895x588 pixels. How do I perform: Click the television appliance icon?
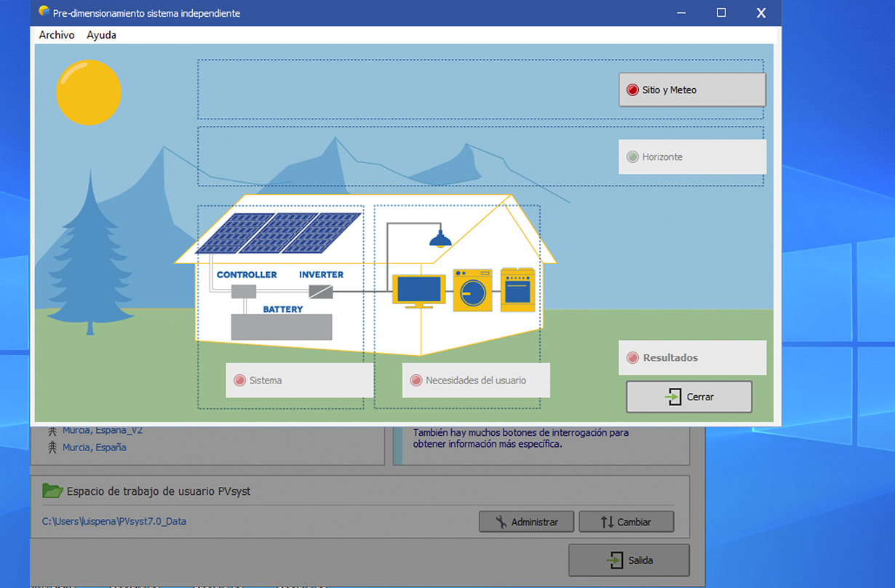[x=418, y=290]
